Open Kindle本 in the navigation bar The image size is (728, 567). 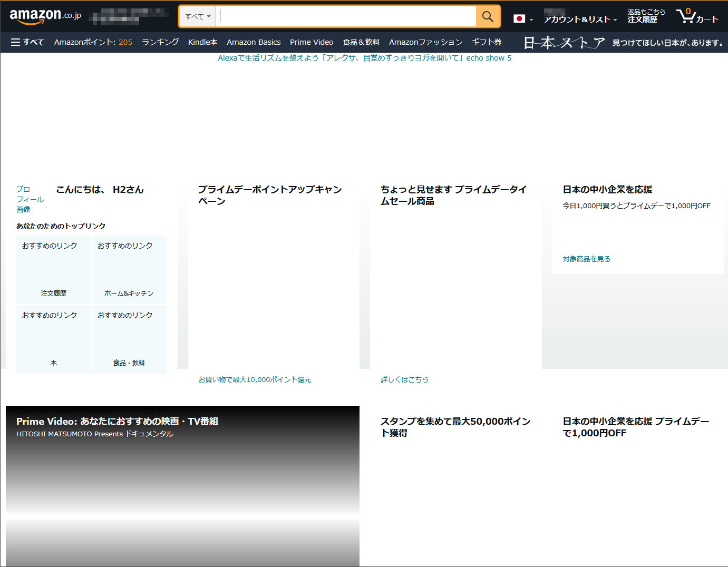(x=202, y=42)
